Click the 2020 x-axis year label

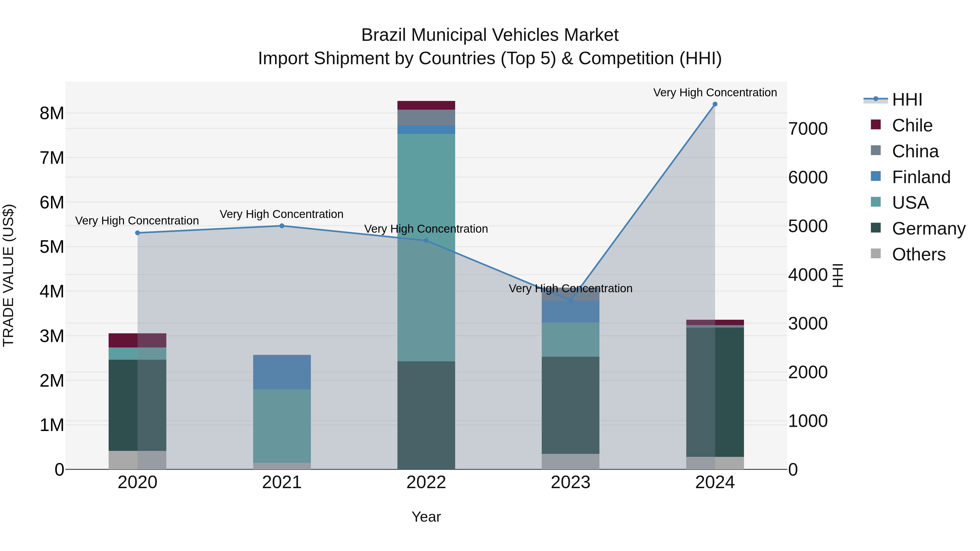[138, 482]
